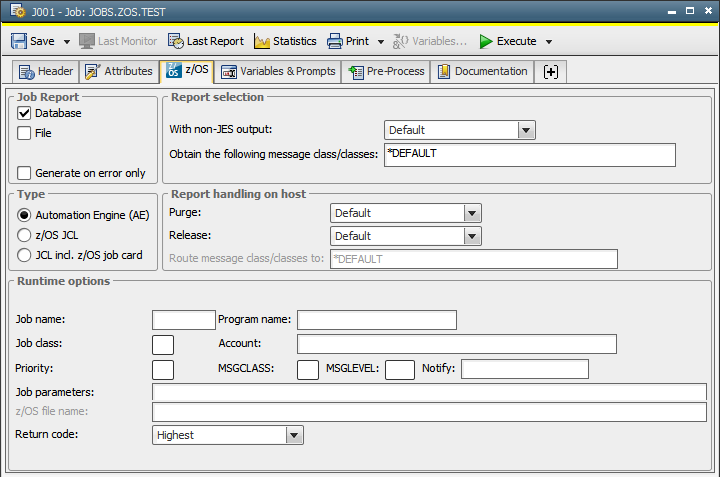The height and width of the screenshot is (477, 720).
Task: Open the Variables & Prompts tab
Action: pos(277,72)
